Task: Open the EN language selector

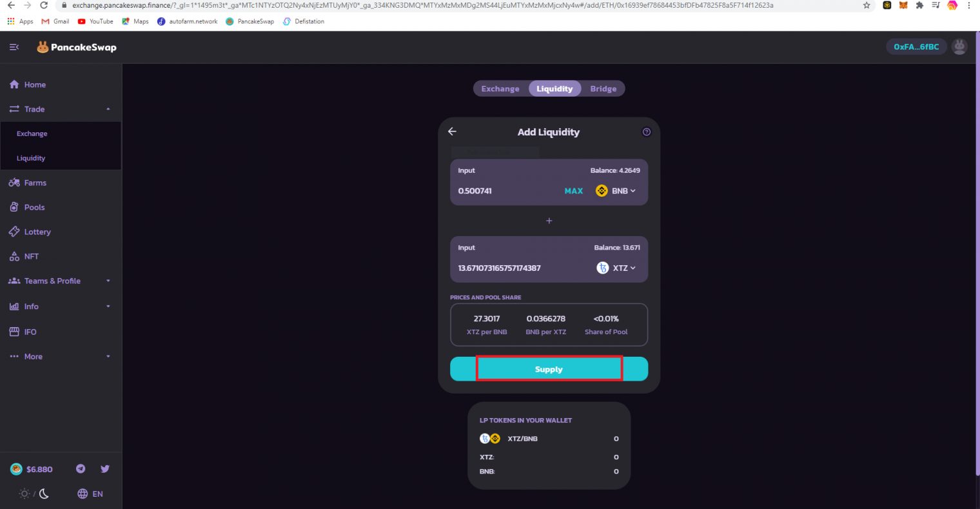Action: click(x=90, y=494)
